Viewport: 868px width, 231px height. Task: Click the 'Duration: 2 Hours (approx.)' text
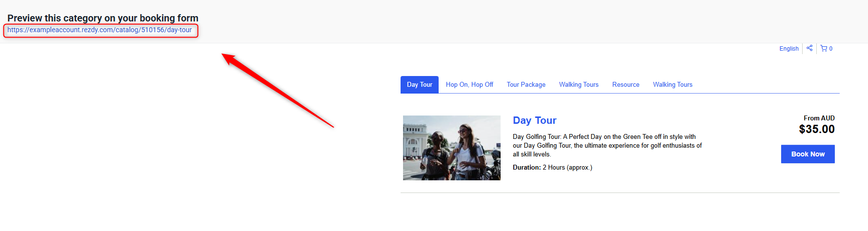[552, 168]
